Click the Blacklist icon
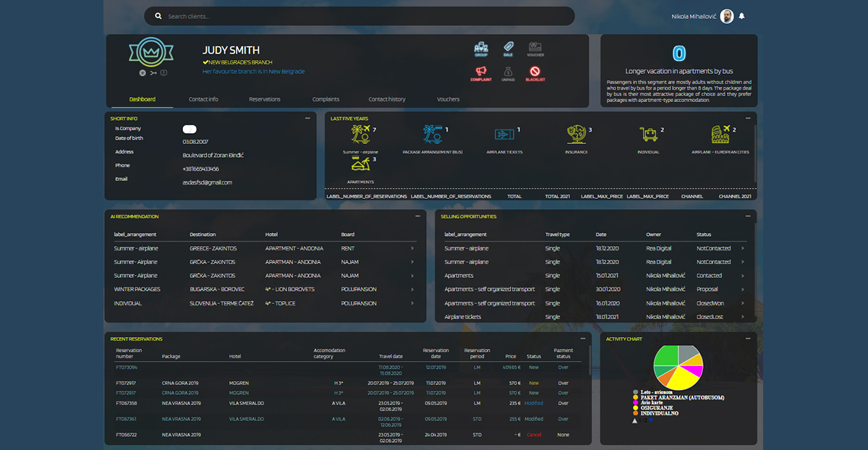This screenshot has width=868, height=450. tap(535, 72)
